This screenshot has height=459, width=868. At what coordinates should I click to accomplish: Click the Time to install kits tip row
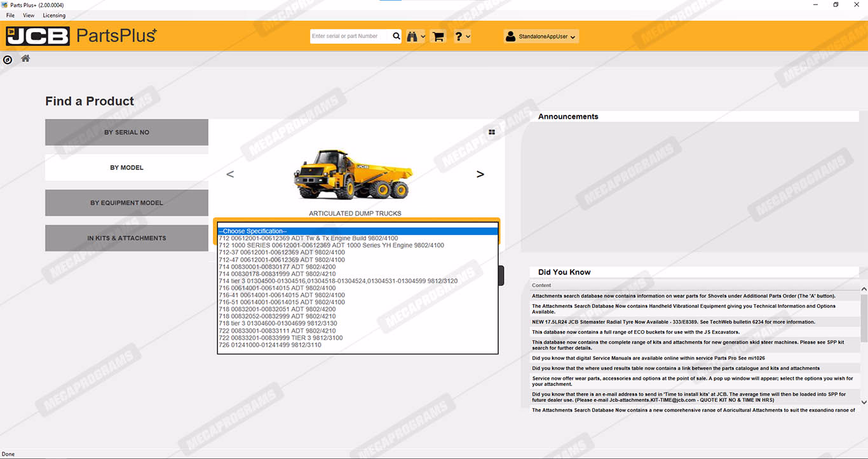pyautogui.click(x=695, y=397)
